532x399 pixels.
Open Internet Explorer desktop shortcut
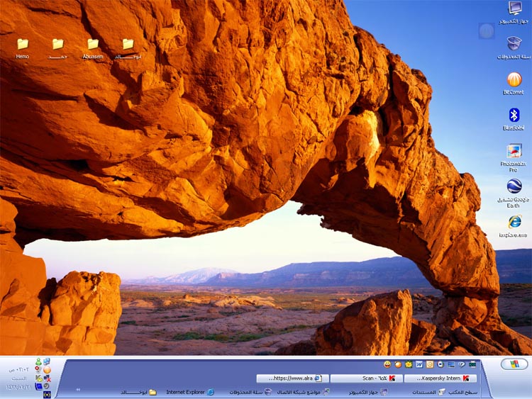(x=514, y=226)
